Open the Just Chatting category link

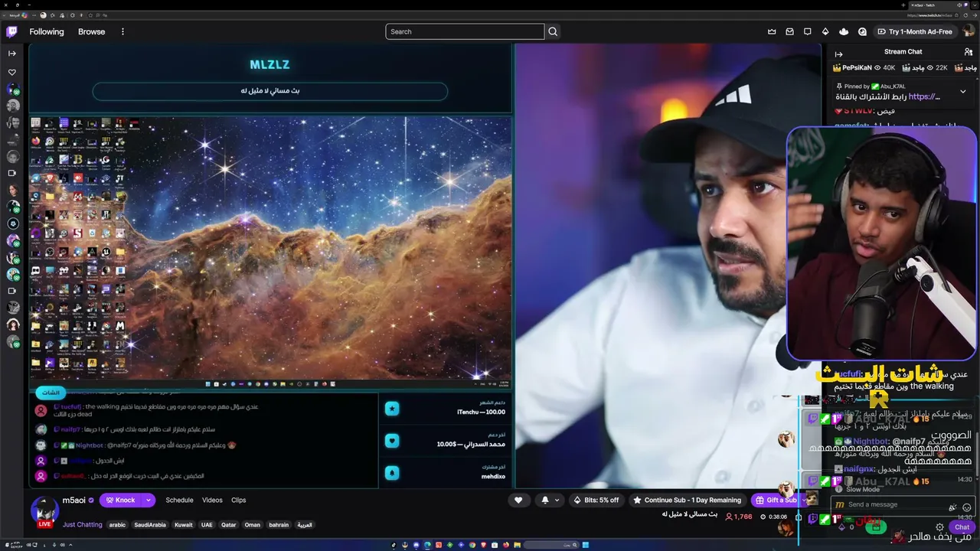tap(83, 525)
